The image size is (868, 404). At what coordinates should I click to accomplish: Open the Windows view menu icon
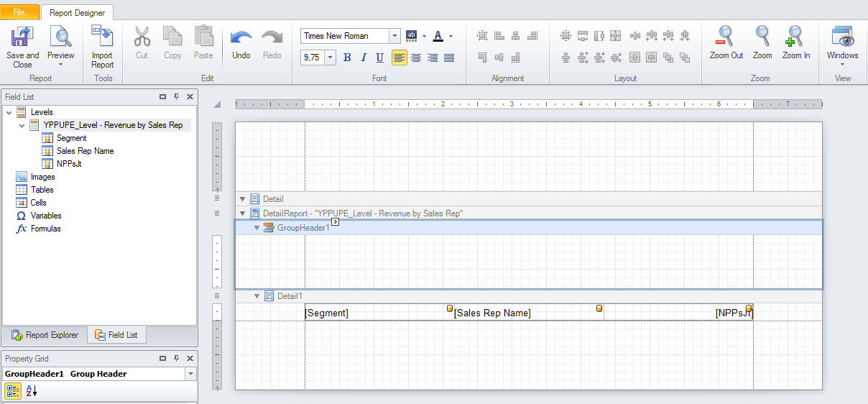click(842, 37)
